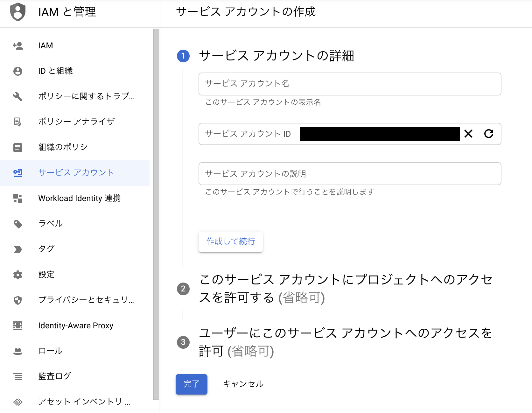Click the サービス アカウントの作成 page title

pyautogui.click(x=246, y=12)
